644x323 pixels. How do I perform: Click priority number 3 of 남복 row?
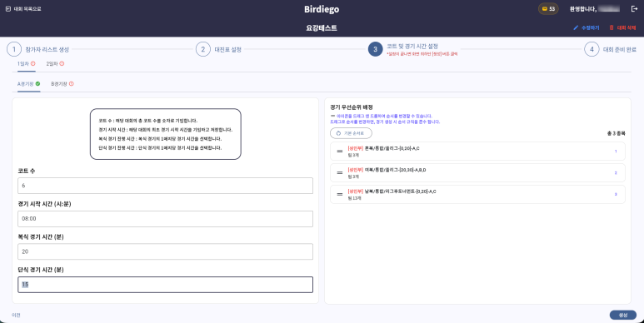click(x=616, y=194)
